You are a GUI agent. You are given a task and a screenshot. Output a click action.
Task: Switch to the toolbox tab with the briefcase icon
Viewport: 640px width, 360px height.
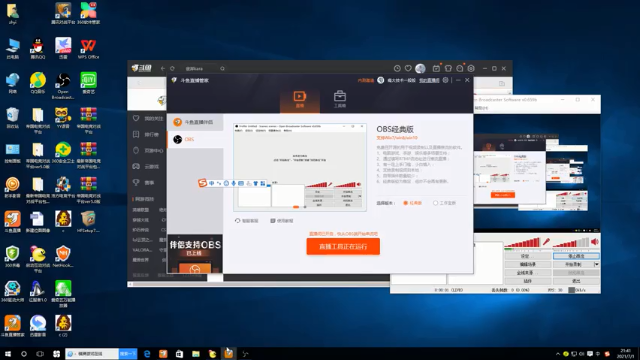tap(340, 99)
